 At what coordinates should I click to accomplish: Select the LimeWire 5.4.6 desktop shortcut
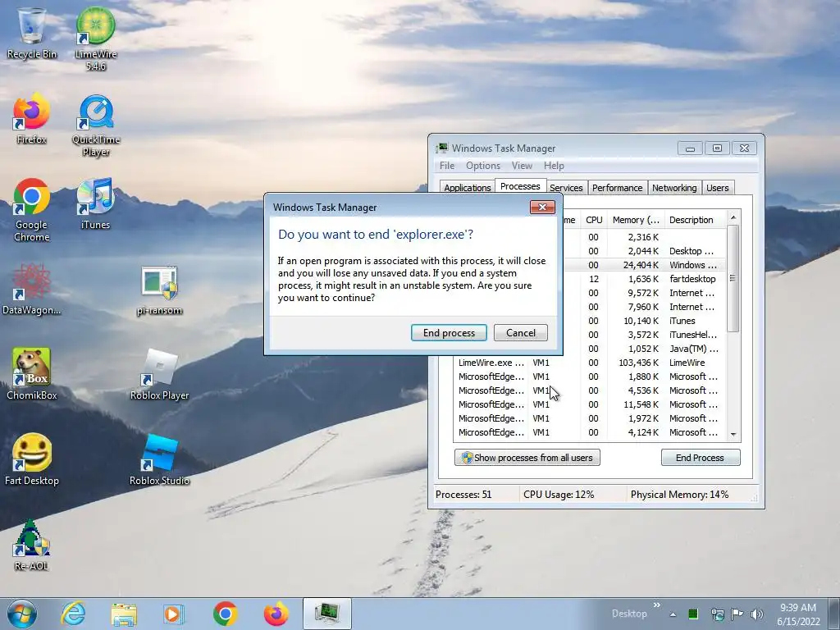(x=96, y=39)
